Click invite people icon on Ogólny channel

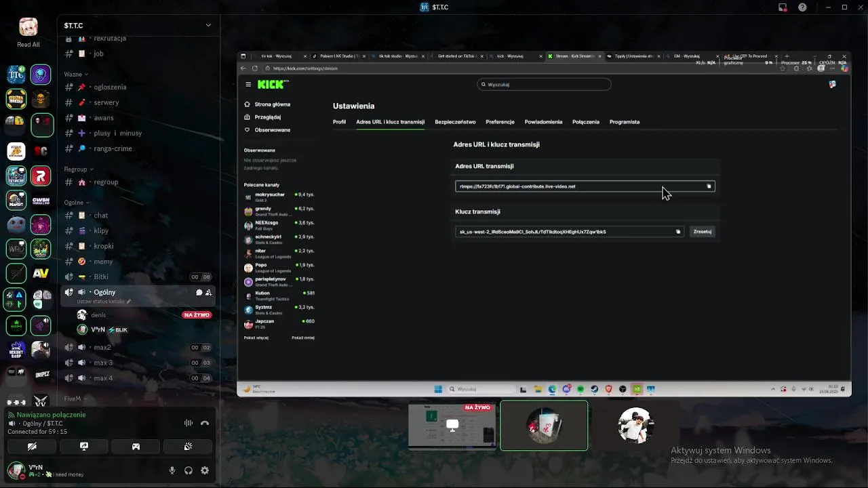[209, 293]
